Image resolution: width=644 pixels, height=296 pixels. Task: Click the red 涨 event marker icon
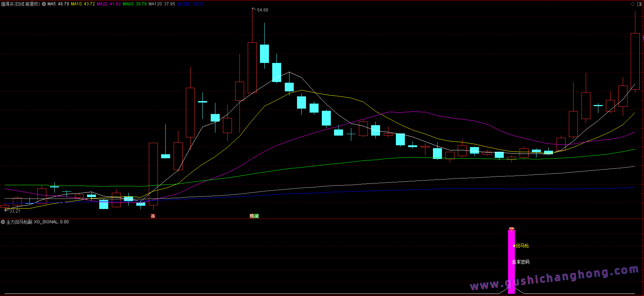pos(153,216)
